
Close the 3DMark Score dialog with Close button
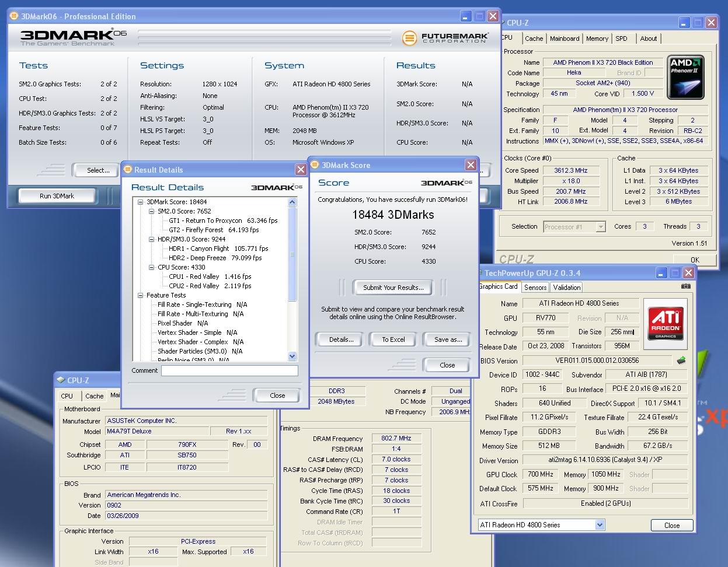pyautogui.click(x=447, y=365)
